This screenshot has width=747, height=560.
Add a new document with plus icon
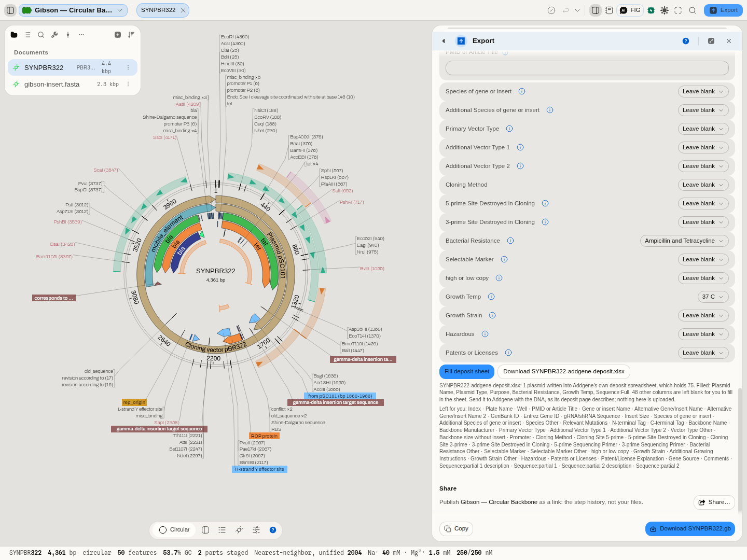click(x=118, y=35)
